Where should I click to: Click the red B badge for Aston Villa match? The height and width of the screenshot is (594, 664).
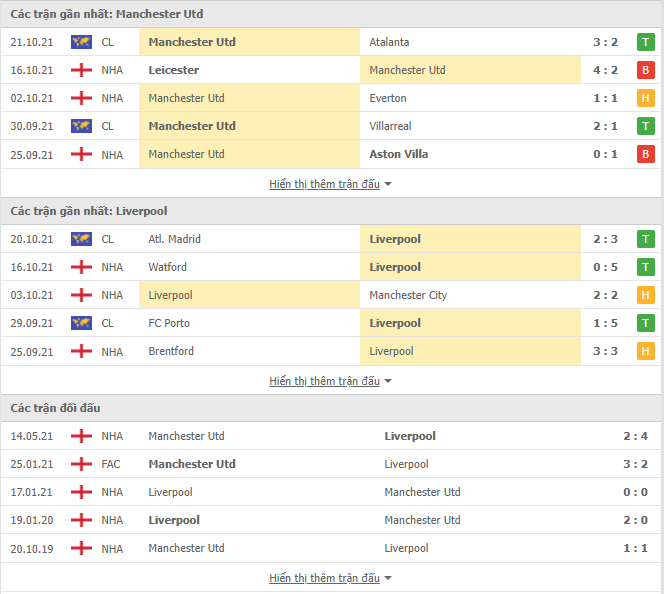click(645, 154)
